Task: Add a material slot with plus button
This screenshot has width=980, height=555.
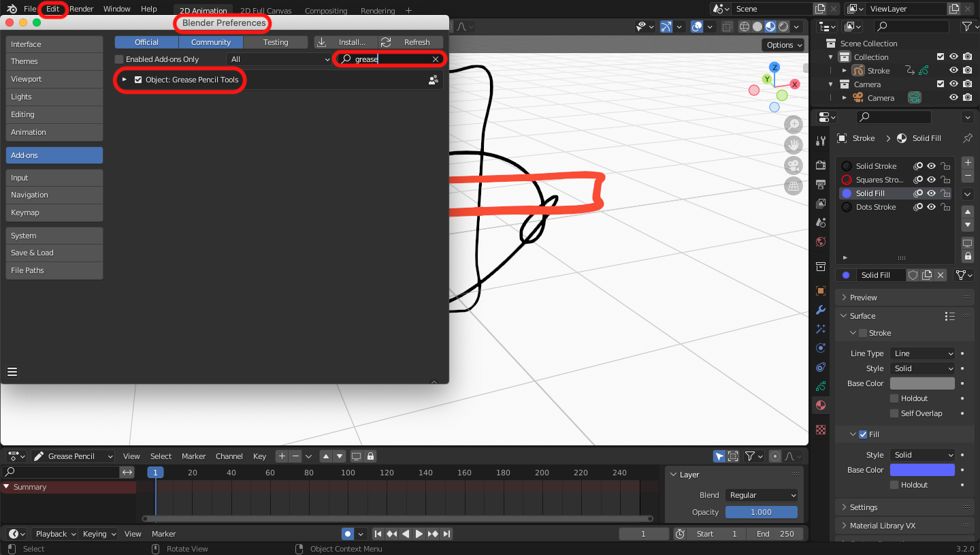Action: [x=968, y=163]
